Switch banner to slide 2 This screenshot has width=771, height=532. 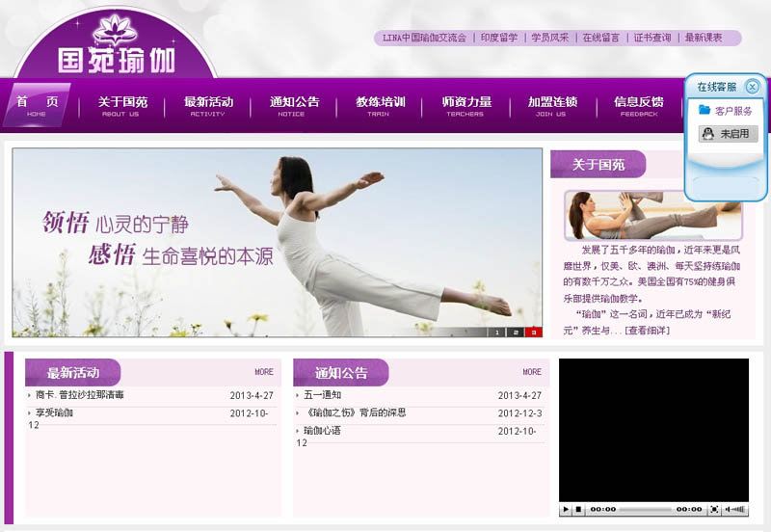(x=516, y=332)
